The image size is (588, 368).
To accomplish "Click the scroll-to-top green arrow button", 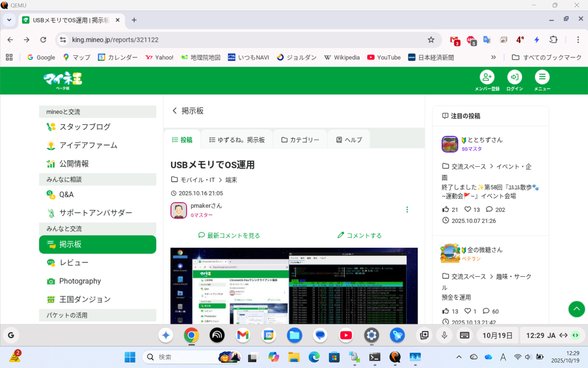I will click(x=576, y=309).
